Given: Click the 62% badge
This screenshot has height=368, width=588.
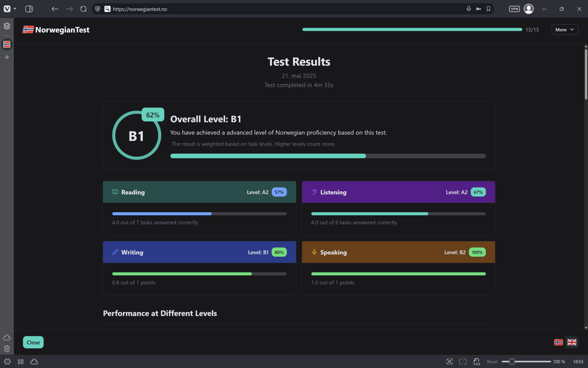Looking at the screenshot, I should 153,115.
